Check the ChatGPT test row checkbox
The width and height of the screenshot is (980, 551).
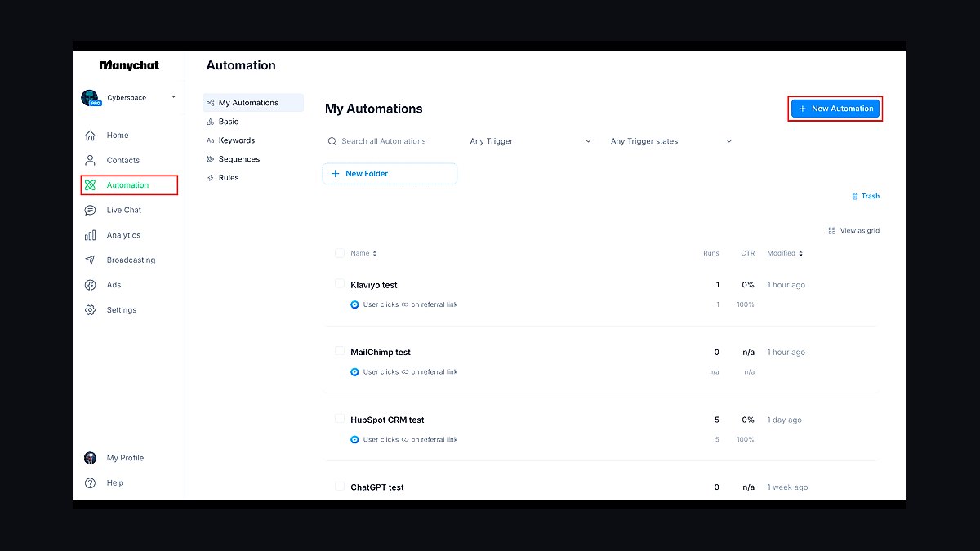[x=340, y=486]
